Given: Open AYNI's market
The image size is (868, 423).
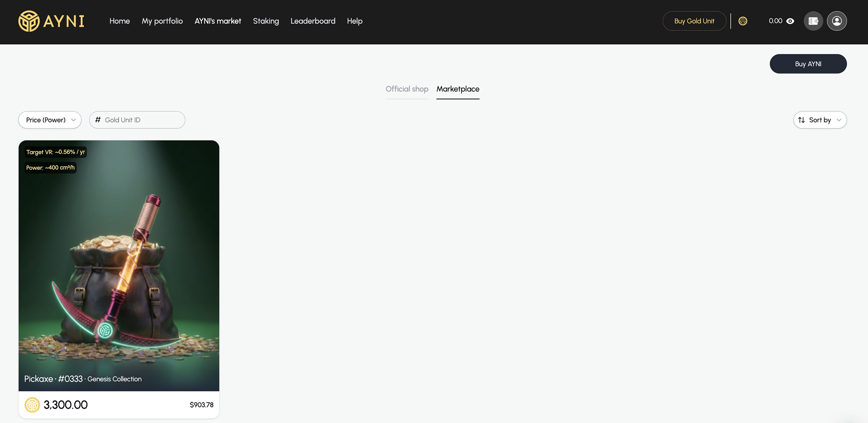Looking at the screenshot, I should (218, 21).
